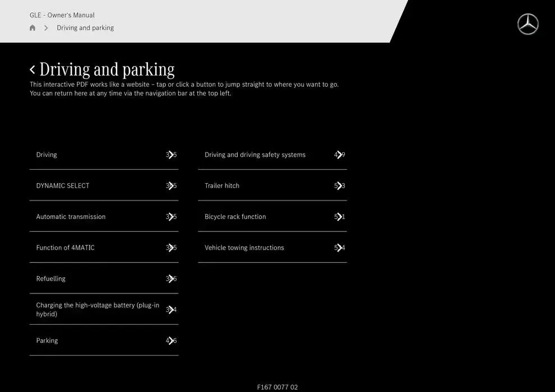Open 'Charging the high-voltage battery' section

98,310
